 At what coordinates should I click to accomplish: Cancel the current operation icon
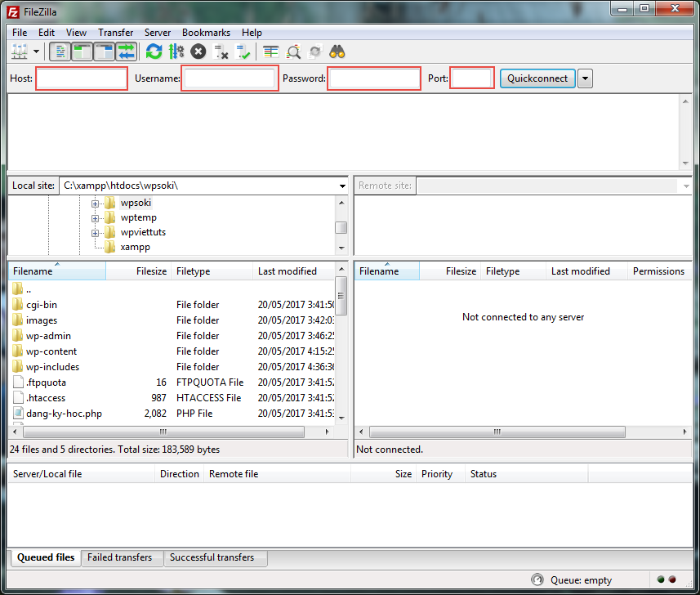(198, 51)
